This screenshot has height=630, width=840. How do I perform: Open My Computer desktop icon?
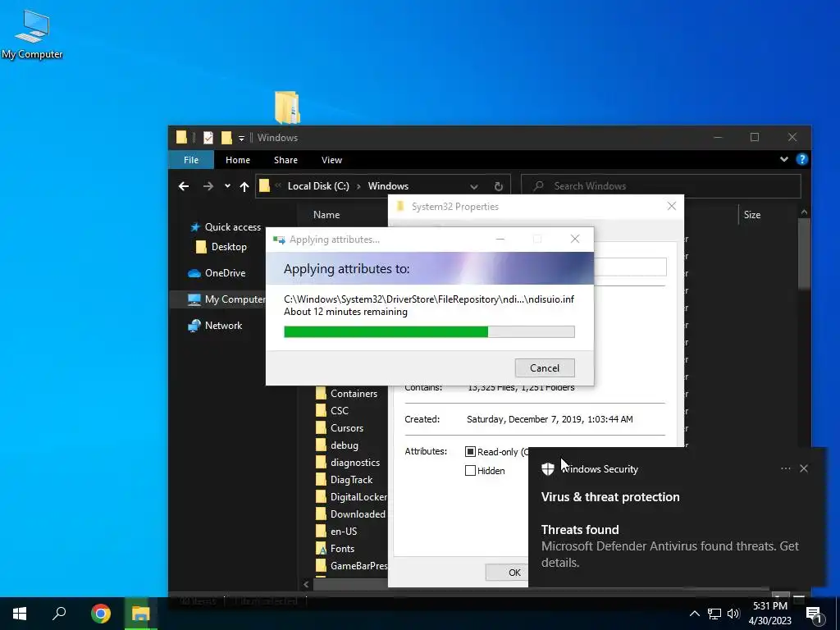(x=32, y=34)
